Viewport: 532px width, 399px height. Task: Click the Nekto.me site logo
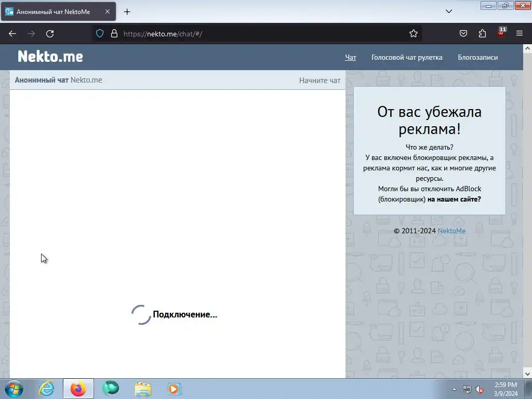click(x=50, y=56)
